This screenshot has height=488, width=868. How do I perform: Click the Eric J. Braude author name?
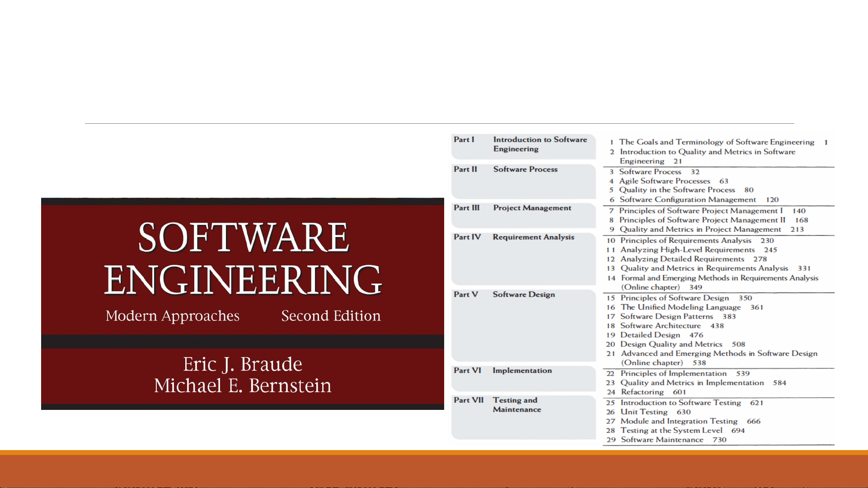click(x=242, y=364)
